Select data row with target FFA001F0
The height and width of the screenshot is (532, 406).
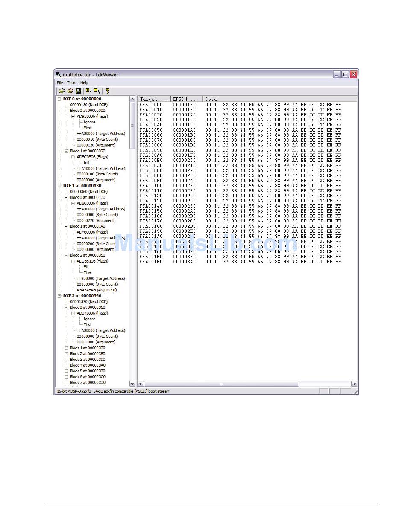coord(240,262)
